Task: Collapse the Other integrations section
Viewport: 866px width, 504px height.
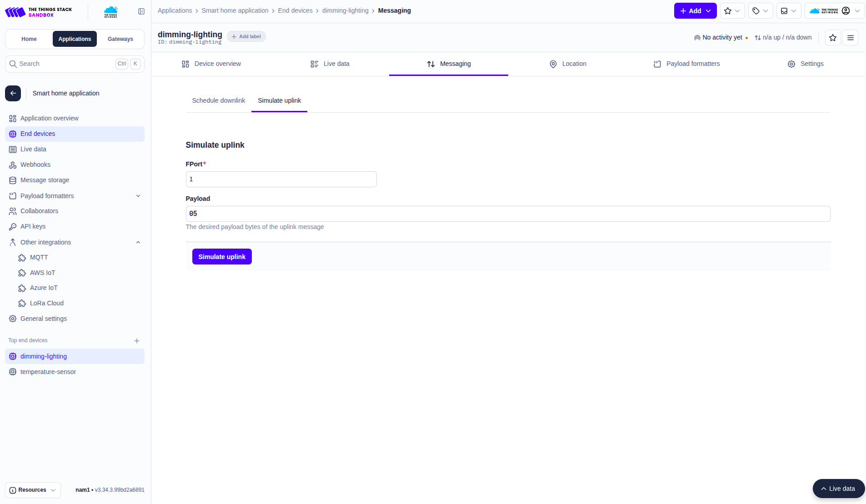Action: point(138,242)
